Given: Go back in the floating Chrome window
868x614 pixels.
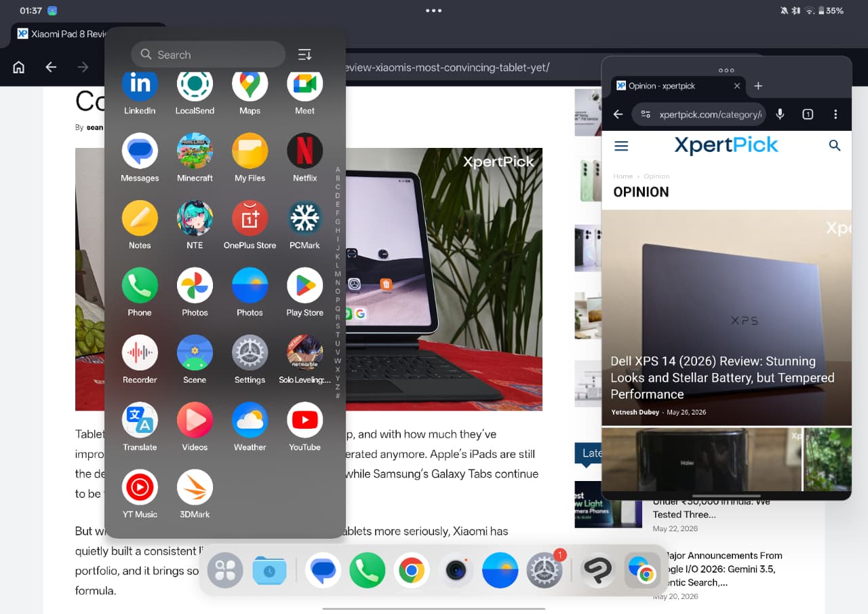Looking at the screenshot, I should click(x=618, y=114).
